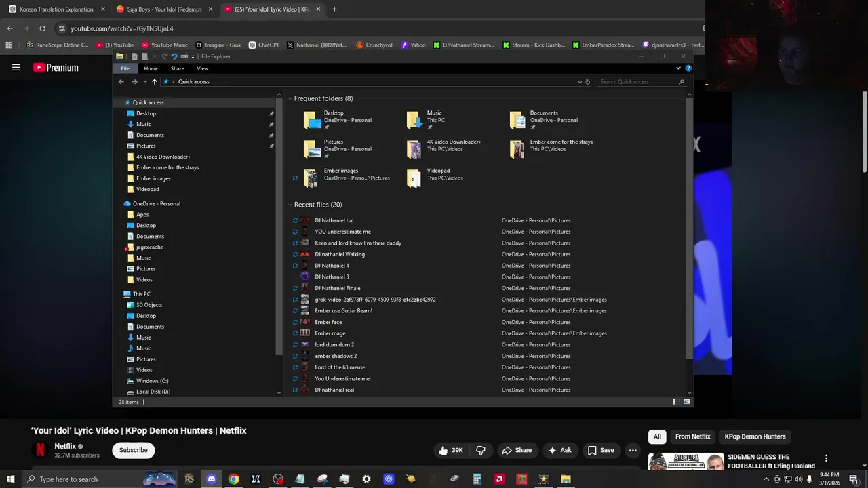Select the jagexcache folder in sidebar
868x488 pixels.
[x=149, y=247]
